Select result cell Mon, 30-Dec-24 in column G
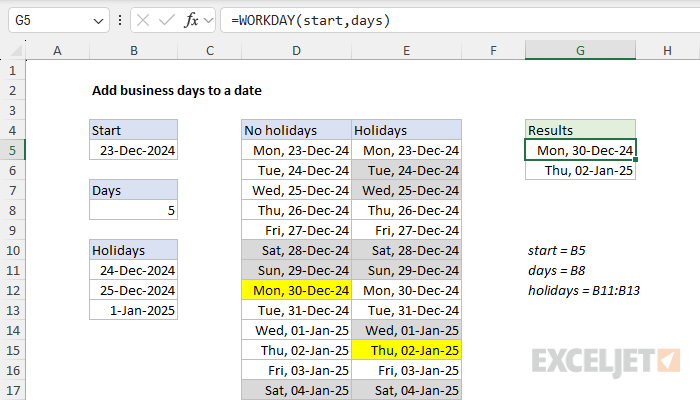 coord(580,150)
